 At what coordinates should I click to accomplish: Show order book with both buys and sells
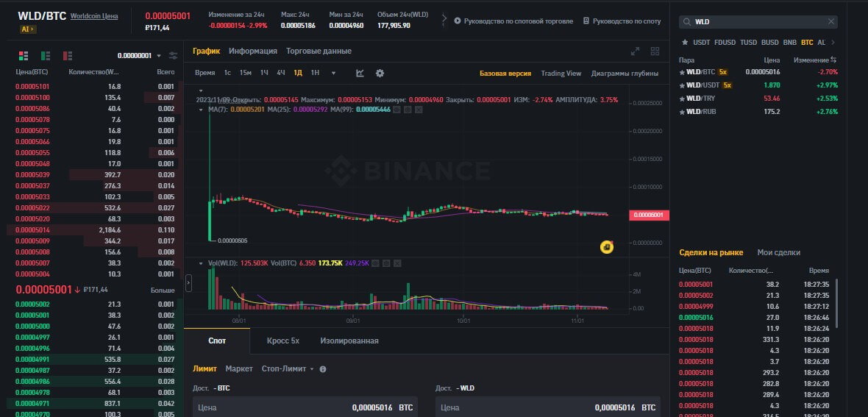(23, 55)
